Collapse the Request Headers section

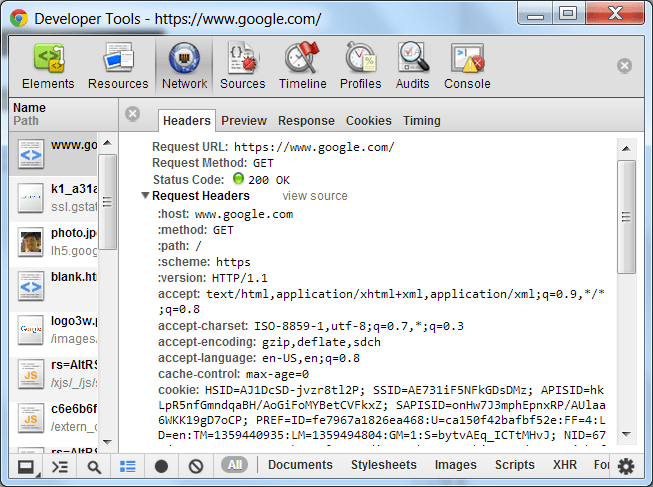tap(145, 195)
